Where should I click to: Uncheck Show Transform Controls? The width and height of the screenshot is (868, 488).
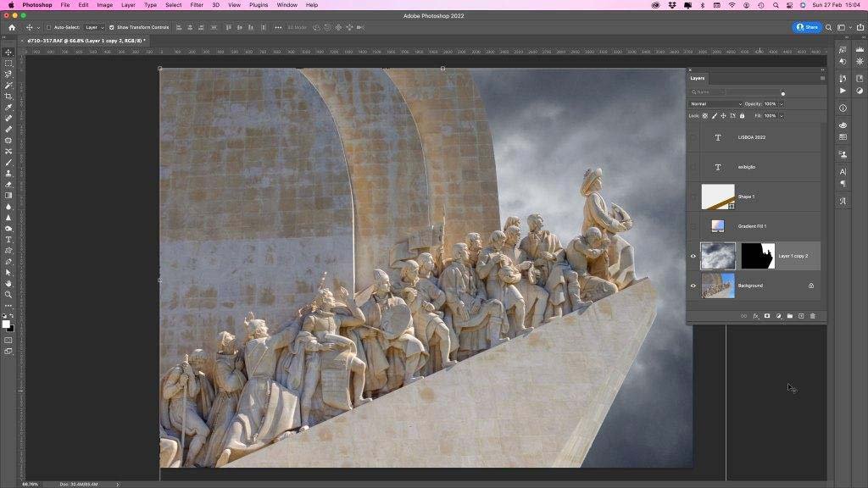pyautogui.click(x=112, y=27)
